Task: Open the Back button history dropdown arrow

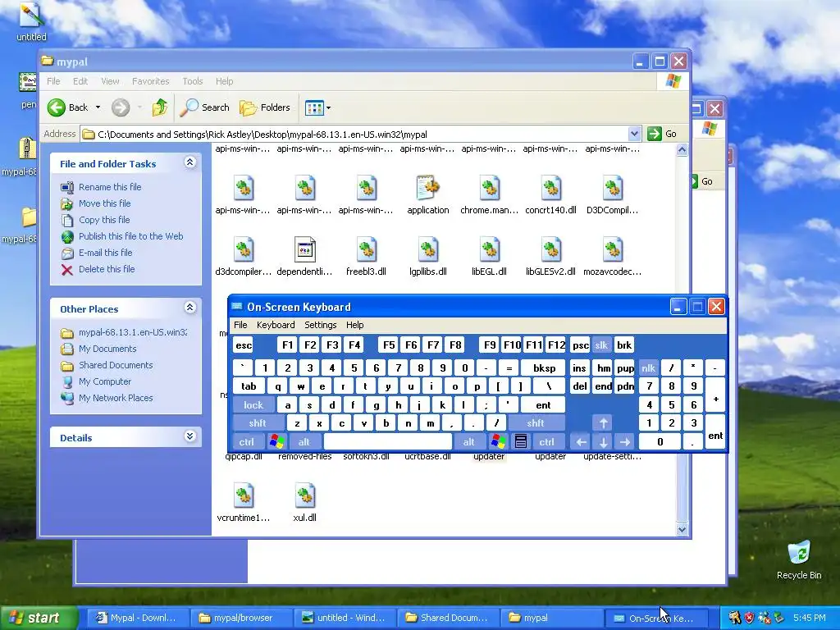Action: click(98, 107)
